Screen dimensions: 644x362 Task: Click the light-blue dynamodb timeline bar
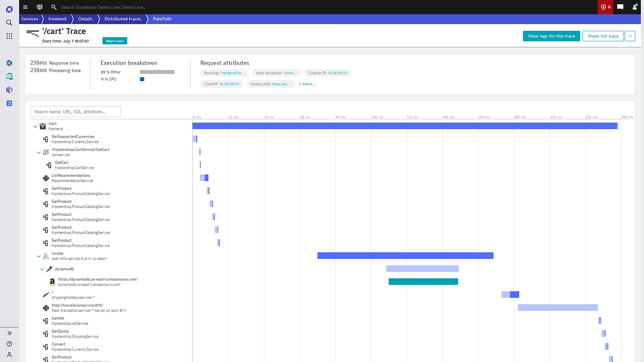[422, 268]
